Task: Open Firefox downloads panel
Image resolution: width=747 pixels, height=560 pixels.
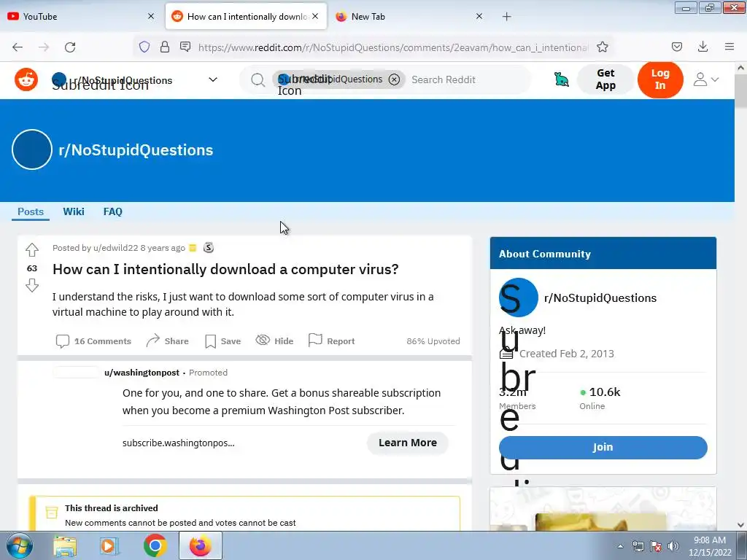Action: 703,47
